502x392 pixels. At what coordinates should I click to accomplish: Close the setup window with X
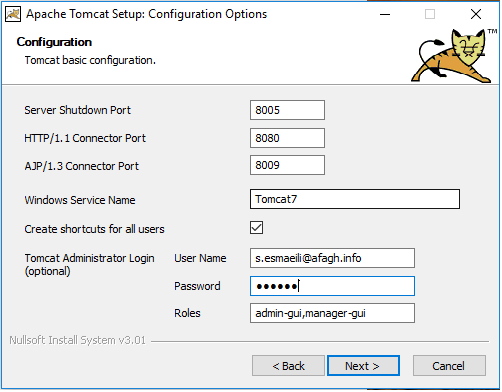pyautogui.click(x=476, y=14)
